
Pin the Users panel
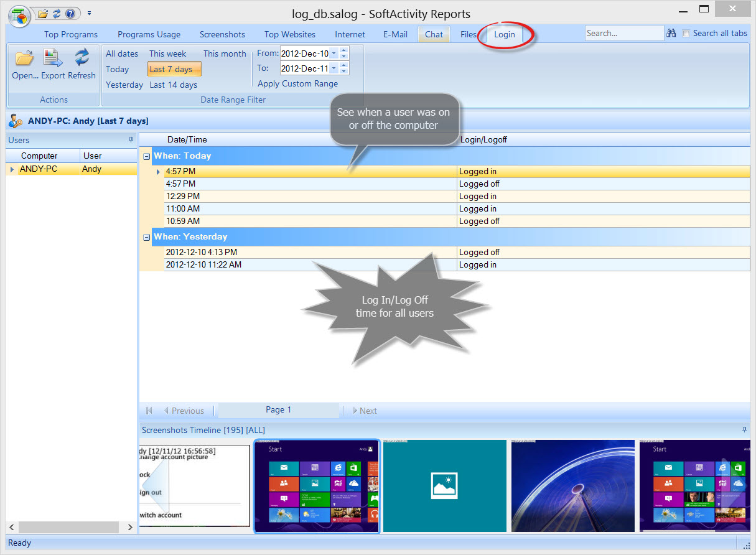click(131, 140)
